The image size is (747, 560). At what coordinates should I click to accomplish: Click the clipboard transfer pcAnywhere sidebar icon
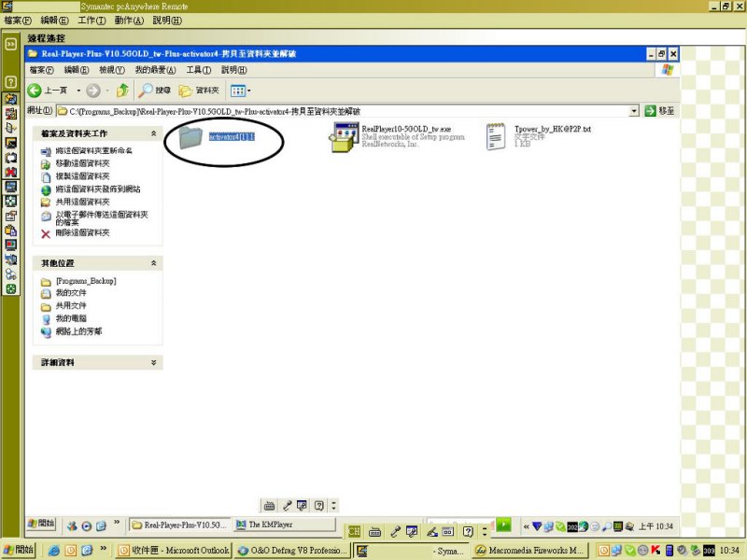tap(10, 231)
